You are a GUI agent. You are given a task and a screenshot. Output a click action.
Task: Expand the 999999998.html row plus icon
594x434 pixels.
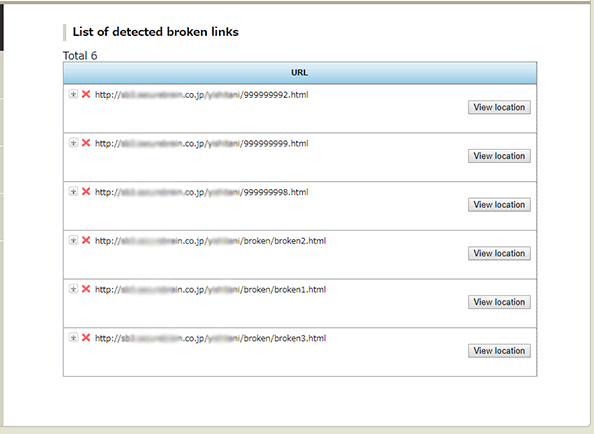(x=73, y=192)
